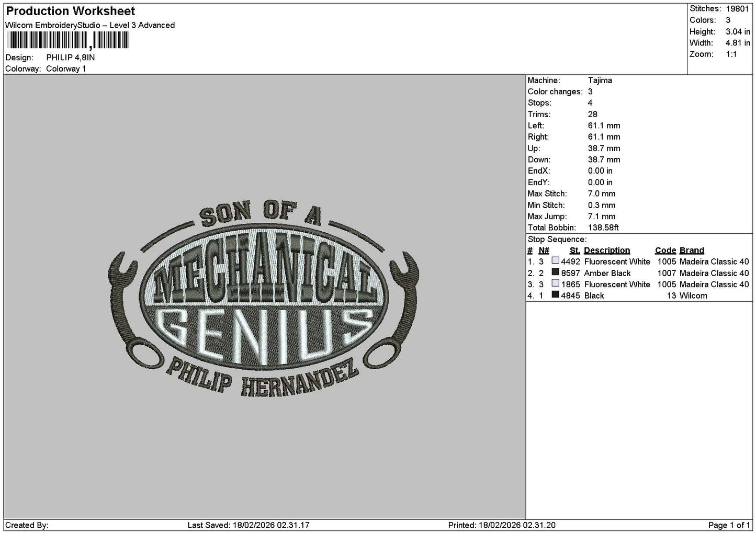This screenshot has height=534, width=756.
Task: Select the Left value "61.1 mm"
Action: (604, 126)
